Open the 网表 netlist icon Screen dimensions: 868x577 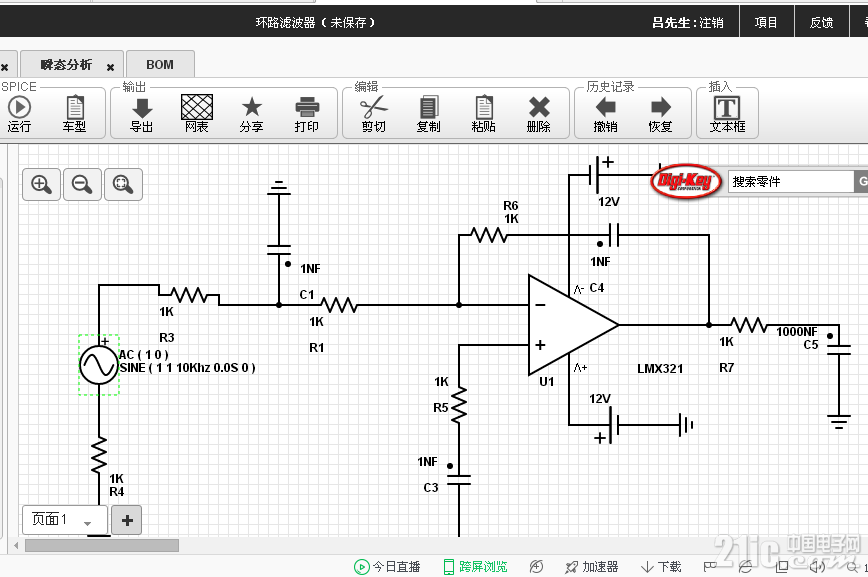pyautogui.click(x=197, y=107)
